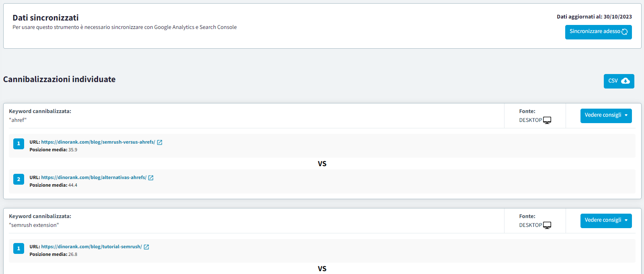
Task: Open the semrush-versus-ahrefs URL link
Action: pyautogui.click(x=98, y=142)
